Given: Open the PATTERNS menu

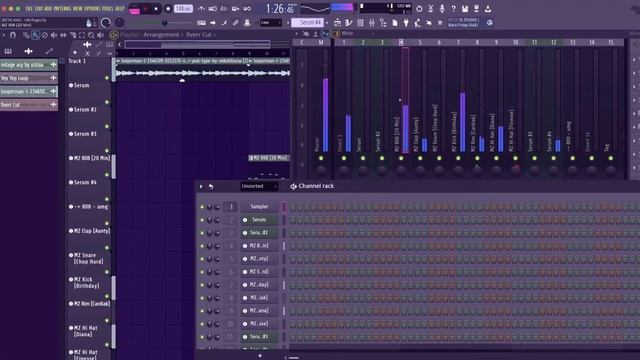Looking at the screenshot, I should tap(62, 9).
